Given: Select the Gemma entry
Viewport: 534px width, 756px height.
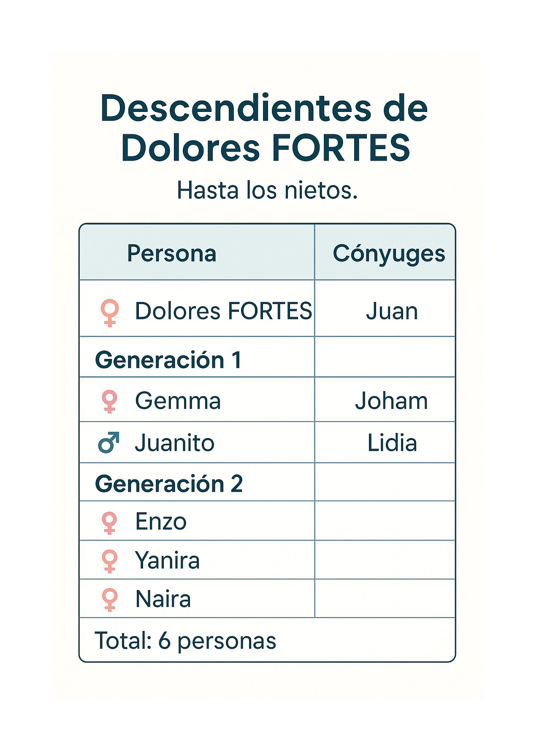Looking at the screenshot, I should tap(178, 401).
